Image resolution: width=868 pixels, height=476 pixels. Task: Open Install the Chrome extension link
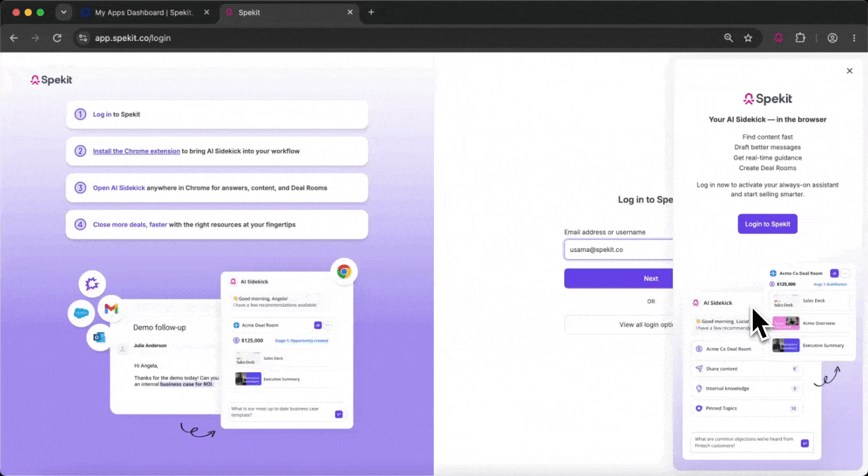click(x=136, y=151)
